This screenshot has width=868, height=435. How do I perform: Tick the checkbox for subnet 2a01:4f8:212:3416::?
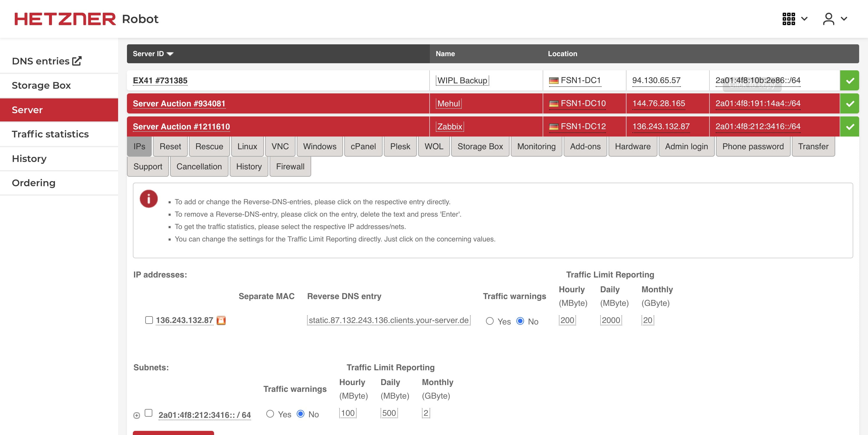point(149,413)
